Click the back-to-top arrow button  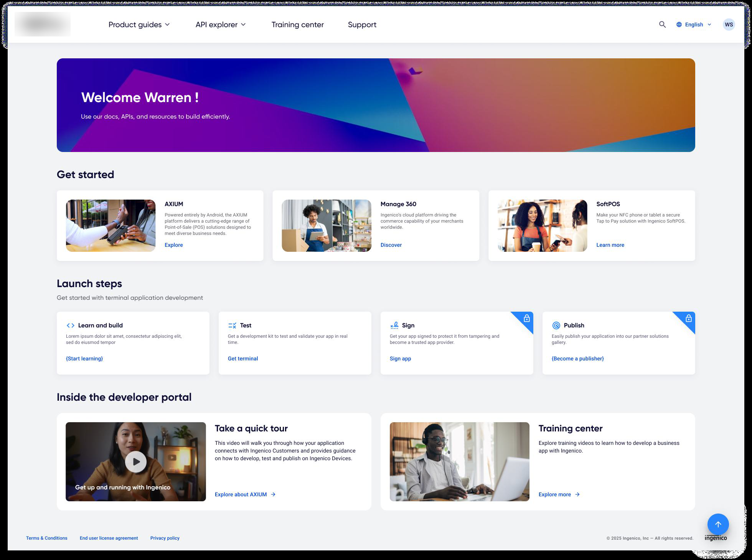click(718, 524)
